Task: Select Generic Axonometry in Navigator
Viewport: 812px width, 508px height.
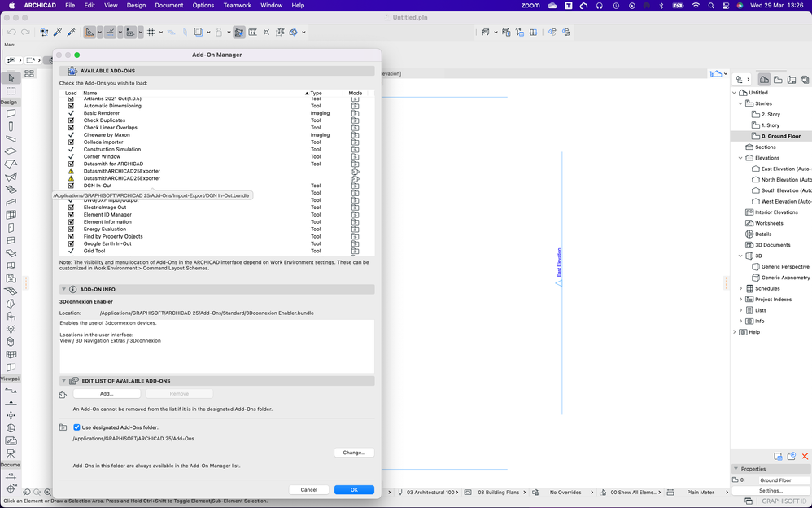Action: coord(785,278)
